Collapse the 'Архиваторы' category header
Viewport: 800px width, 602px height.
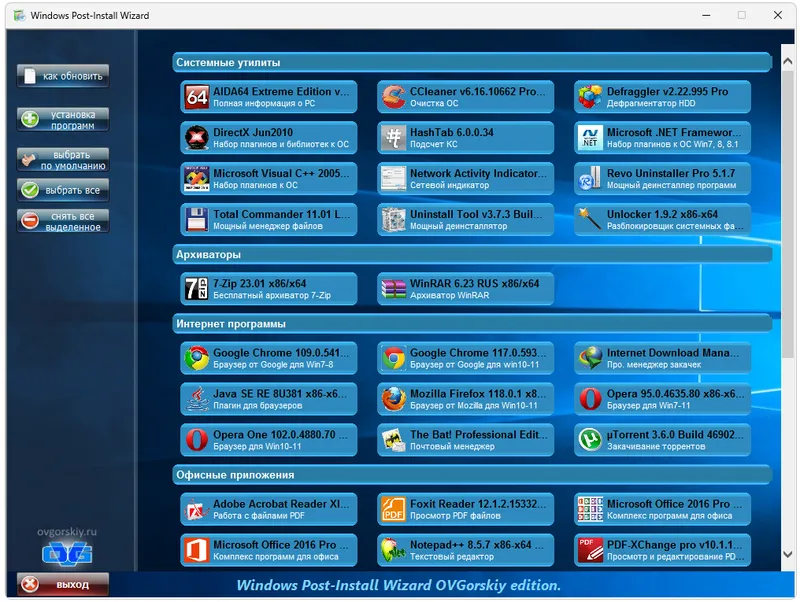click(472, 254)
